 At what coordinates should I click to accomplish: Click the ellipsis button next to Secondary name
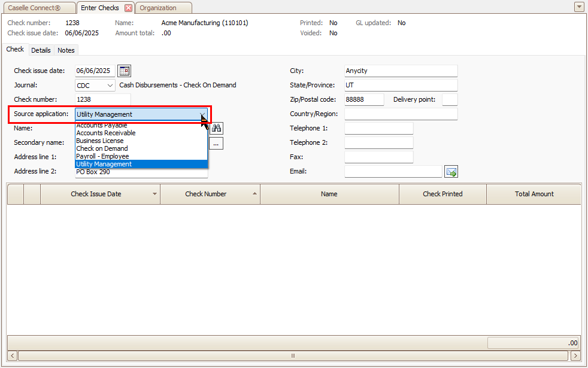pos(216,143)
